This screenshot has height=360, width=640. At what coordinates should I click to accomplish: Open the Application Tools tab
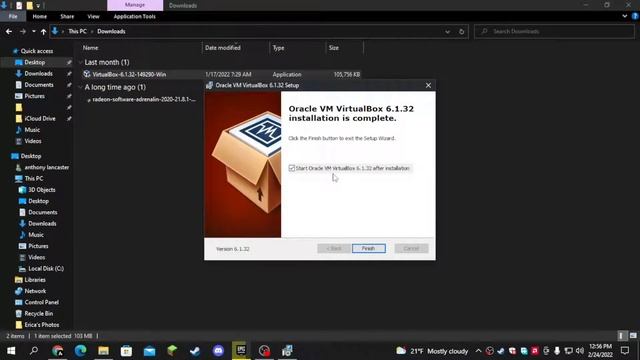point(135,16)
